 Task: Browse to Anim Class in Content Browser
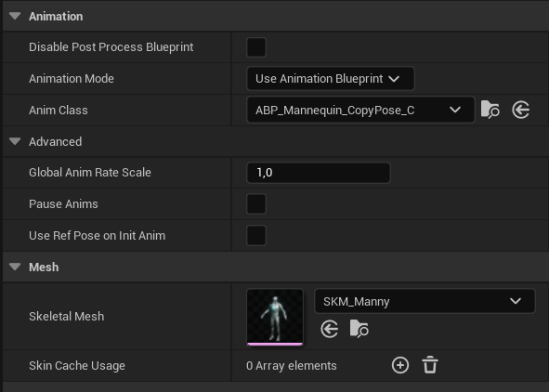[490, 110]
